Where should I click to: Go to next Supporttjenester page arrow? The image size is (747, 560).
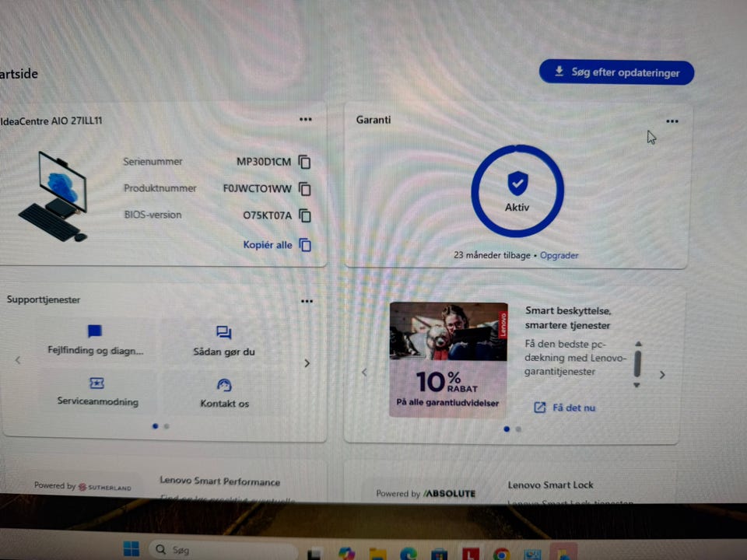[x=307, y=363]
